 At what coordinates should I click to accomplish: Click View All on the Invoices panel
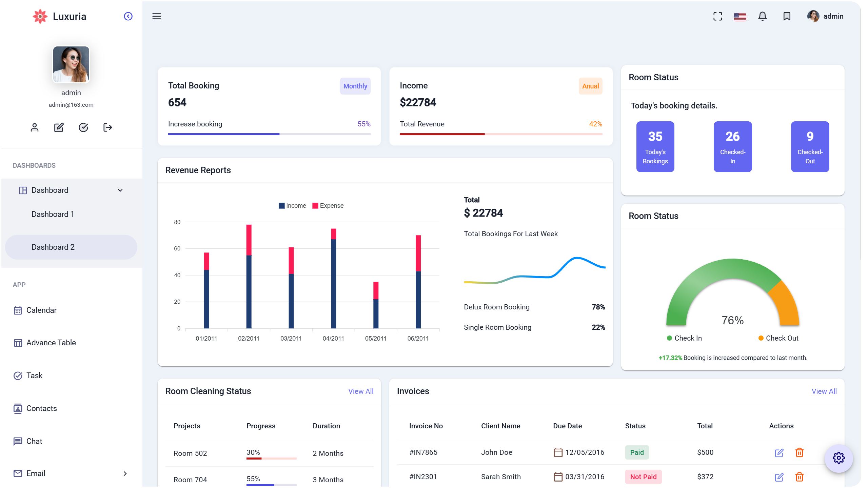824,391
